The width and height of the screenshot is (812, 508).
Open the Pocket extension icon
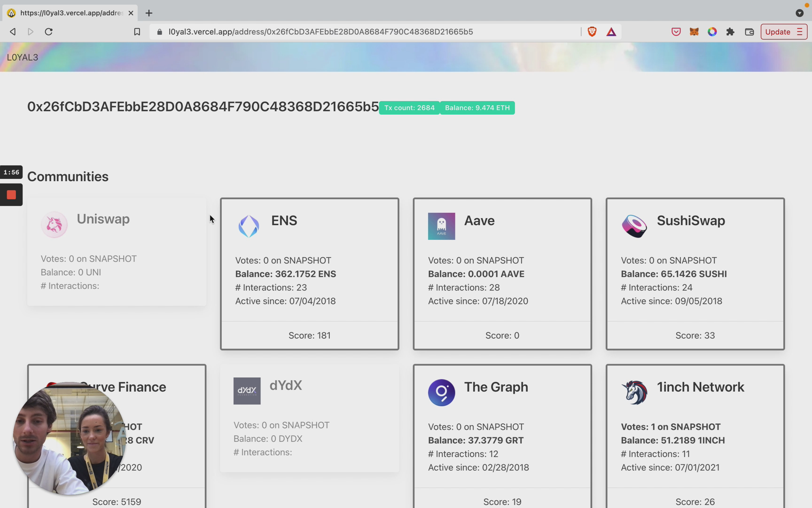676,32
